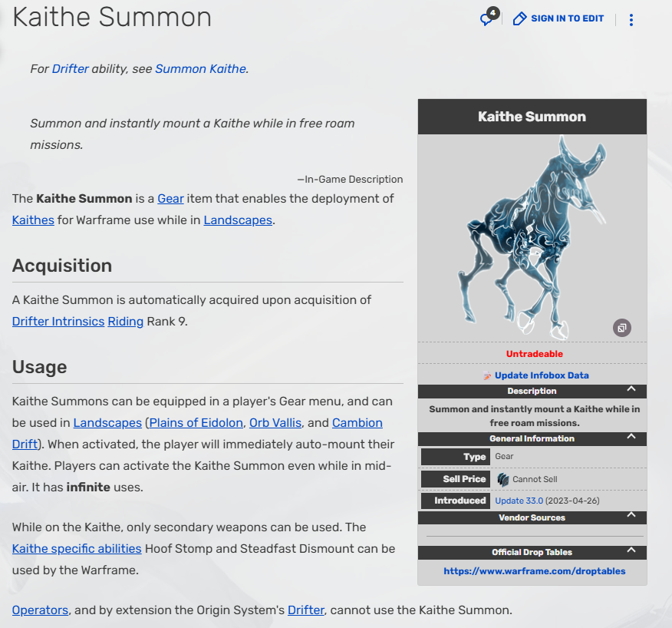
Task: Collapse the Vendor Sources section
Action: coord(631,516)
